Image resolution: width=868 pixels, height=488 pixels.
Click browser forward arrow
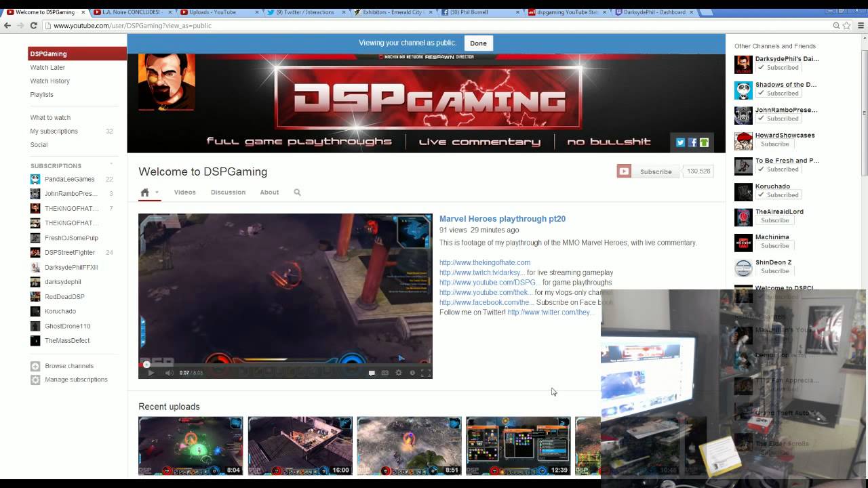point(20,25)
